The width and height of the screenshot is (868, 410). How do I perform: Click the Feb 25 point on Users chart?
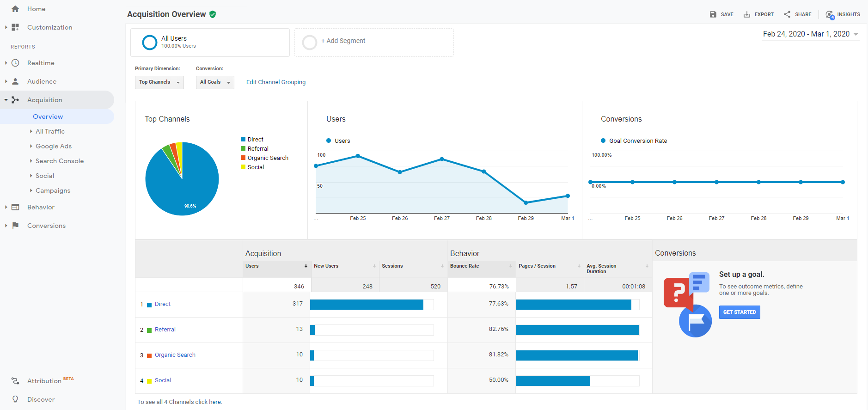pos(358,156)
